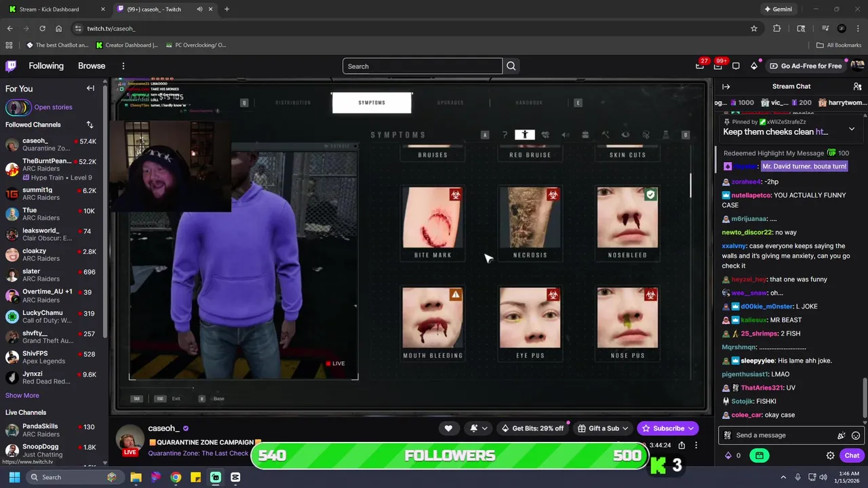Click the Twitch search input field

(x=422, y=66)
